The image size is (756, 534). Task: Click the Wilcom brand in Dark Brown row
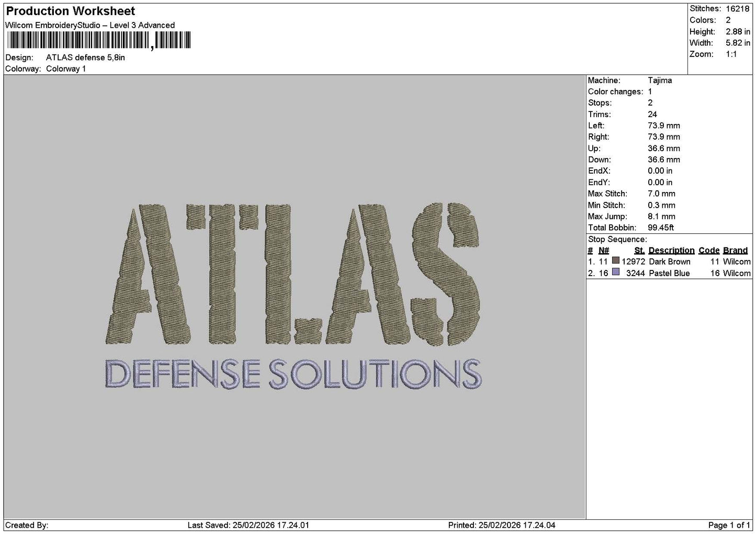(x=737, y=262)
